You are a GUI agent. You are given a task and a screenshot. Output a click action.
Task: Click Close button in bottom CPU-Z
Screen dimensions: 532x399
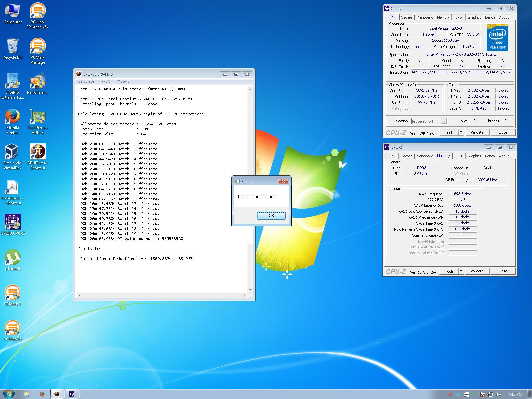(503, 271)
